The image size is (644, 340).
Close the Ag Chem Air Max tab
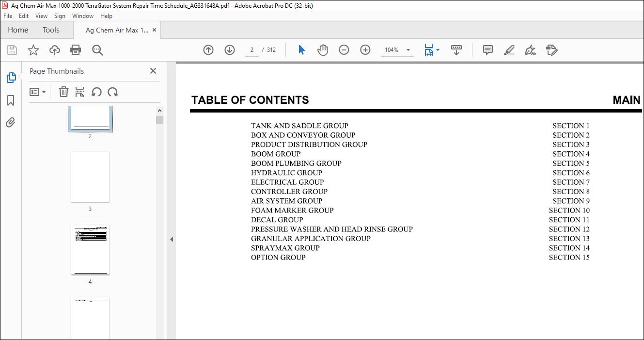point(155,30)
